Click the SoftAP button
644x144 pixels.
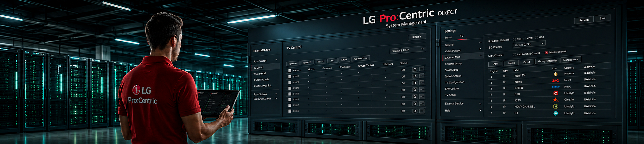click(x=344, y=60)
